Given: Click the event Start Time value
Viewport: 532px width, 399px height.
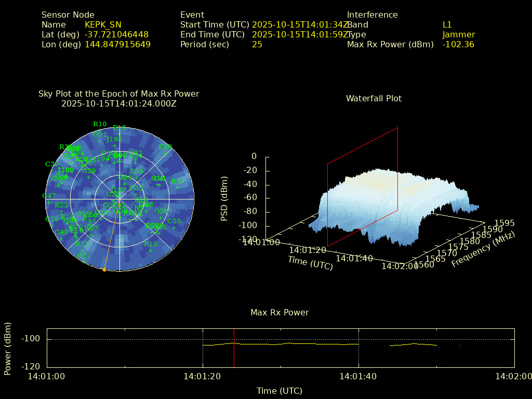Looking at the screenshot, I should 300,25.
